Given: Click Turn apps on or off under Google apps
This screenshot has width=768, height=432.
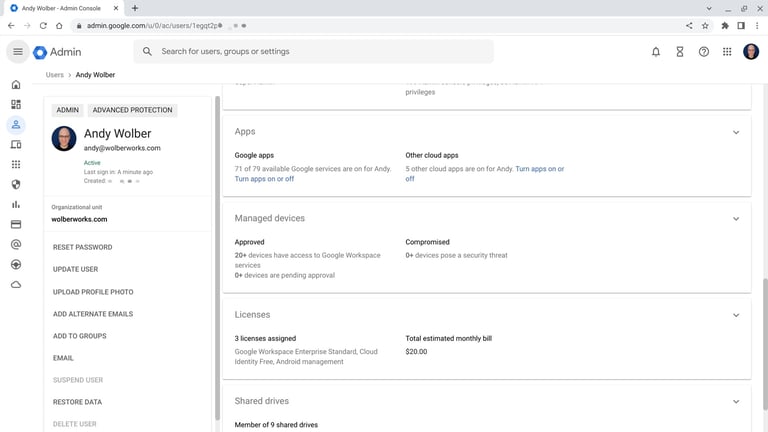Looking at the screenshot, I should click(x=264, y=179).
